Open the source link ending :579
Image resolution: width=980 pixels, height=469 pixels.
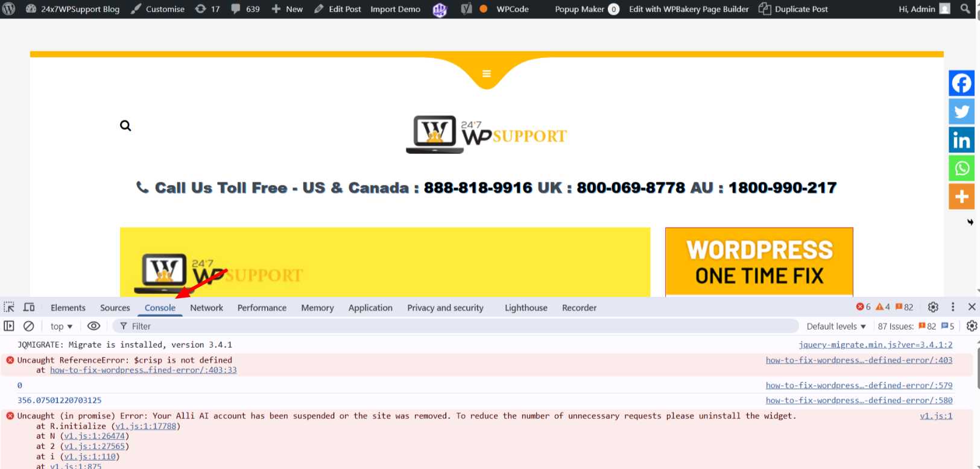point(859,385)
